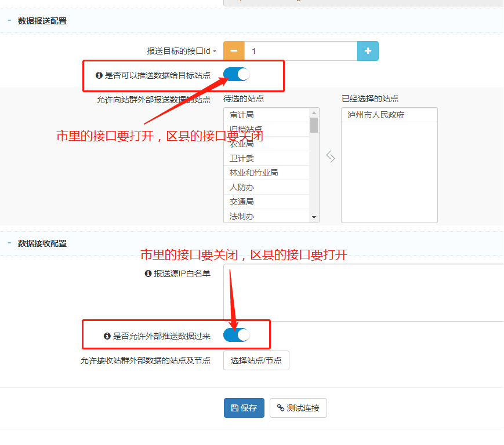Collapse the 数据报送配置 section

10,21
